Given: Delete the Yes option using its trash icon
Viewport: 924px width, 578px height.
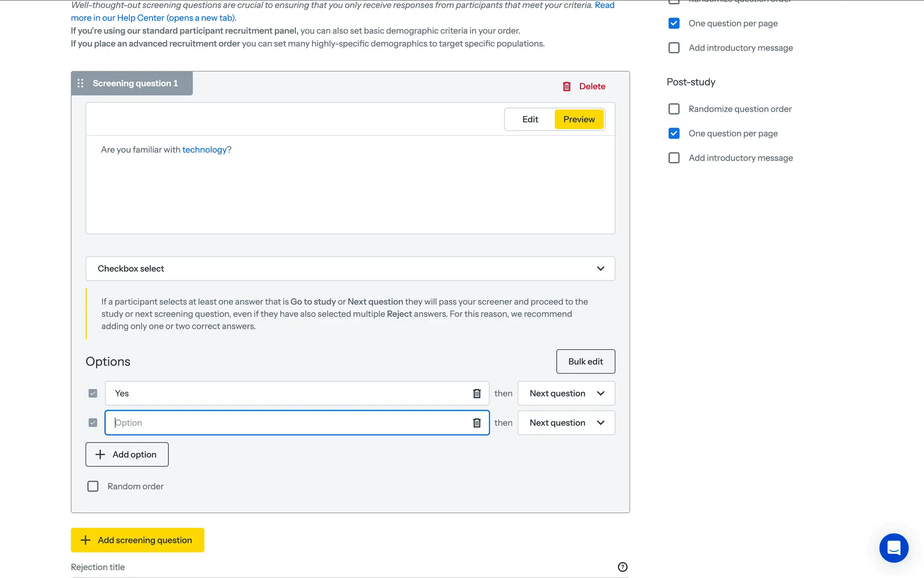Looking at the screenshot, I should pos(476,394).
